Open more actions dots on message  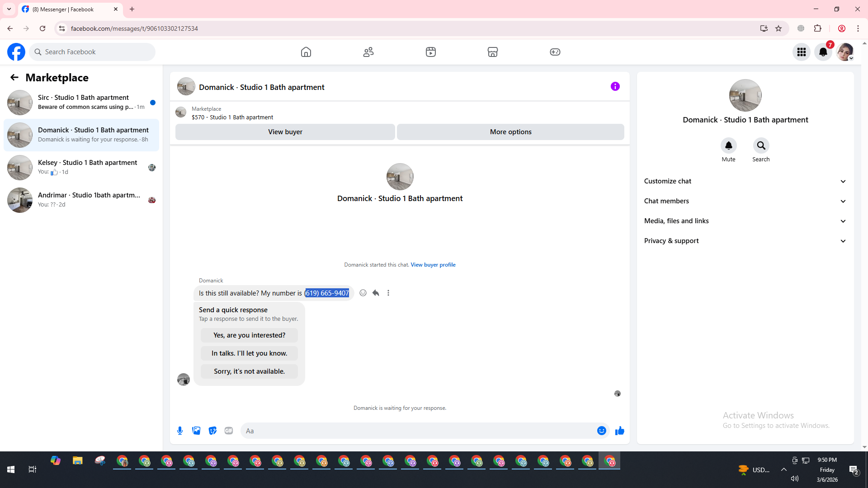pos(388,293)
